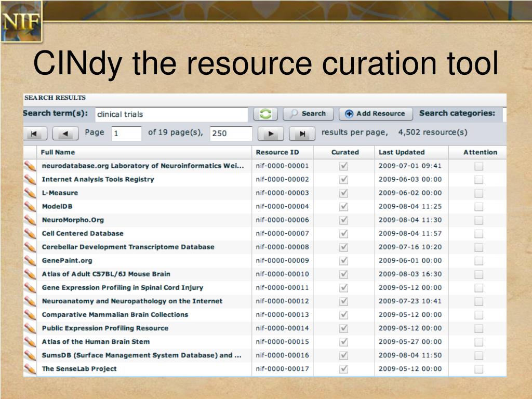This screenshot has height=399, width=532.
Task: Enable Attention for L-Measure
Action: pos(478,193)
